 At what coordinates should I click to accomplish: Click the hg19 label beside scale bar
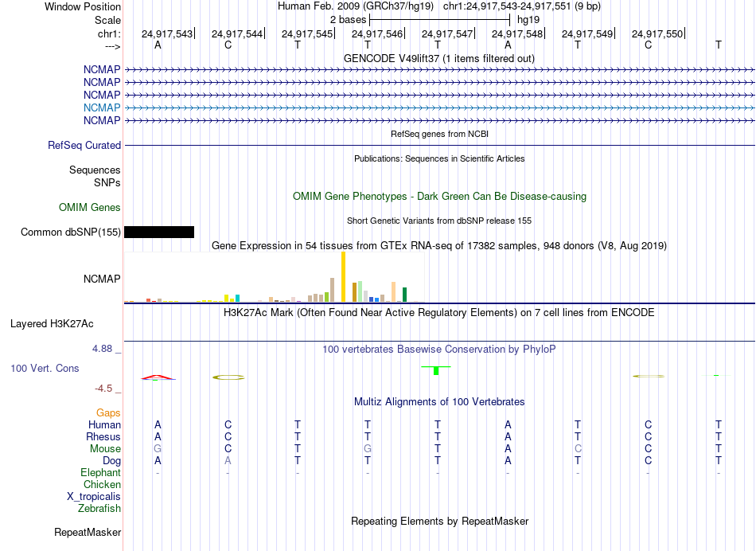coord(528,20)
